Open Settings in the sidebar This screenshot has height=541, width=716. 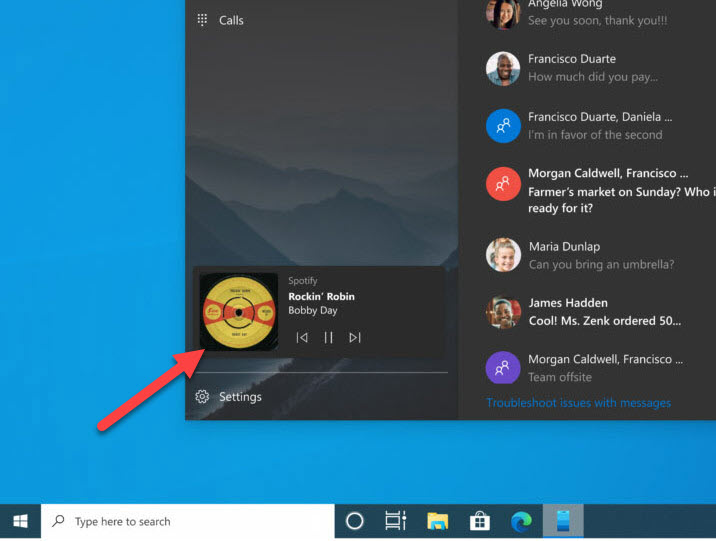(x=240, y=397)
